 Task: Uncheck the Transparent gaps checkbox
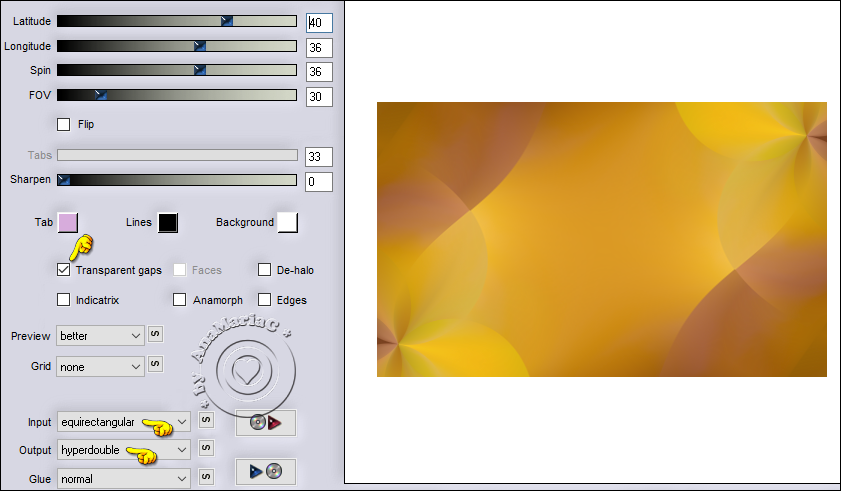click(x=64, y=270)
